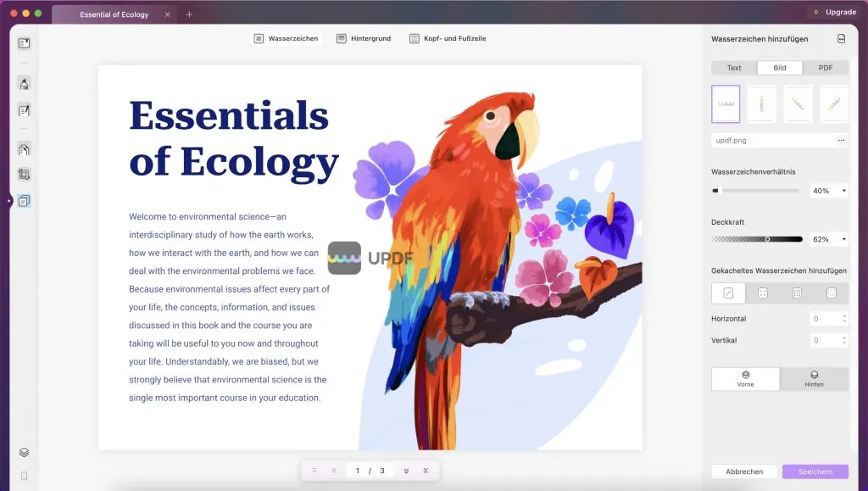Switch watermark placement to Hinten
The width and height of the screenshot is (868, 491).
click(x=814, y=379)
